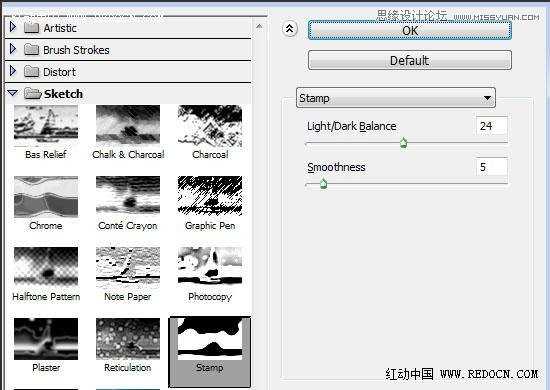Confirm the filter with OK
Viewport: 550px width, 390px height.
click(x=410, y=31)
